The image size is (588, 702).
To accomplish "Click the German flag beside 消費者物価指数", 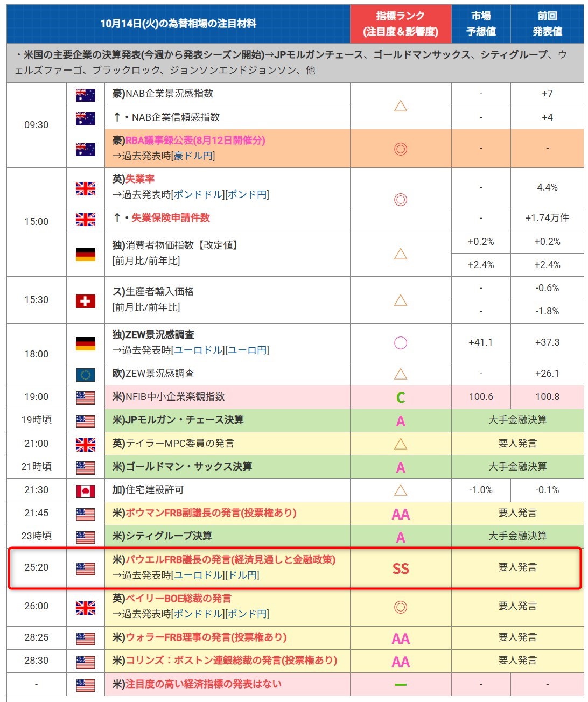I will tap(85, 254).
